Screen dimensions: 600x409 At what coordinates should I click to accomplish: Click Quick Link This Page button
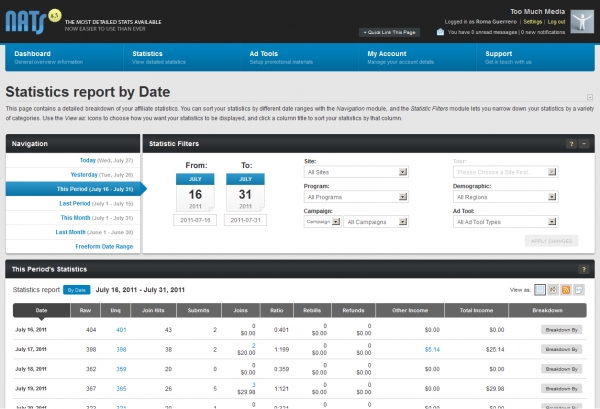tap(390, 32)
